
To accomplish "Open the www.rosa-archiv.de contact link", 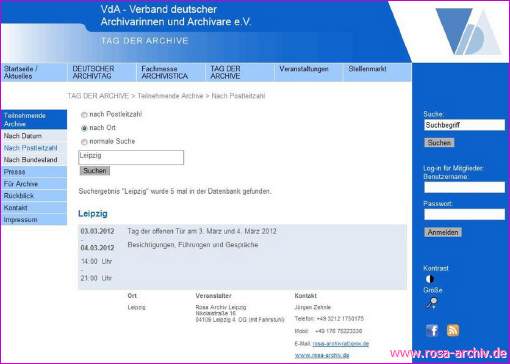I will (x=322, y=355).
